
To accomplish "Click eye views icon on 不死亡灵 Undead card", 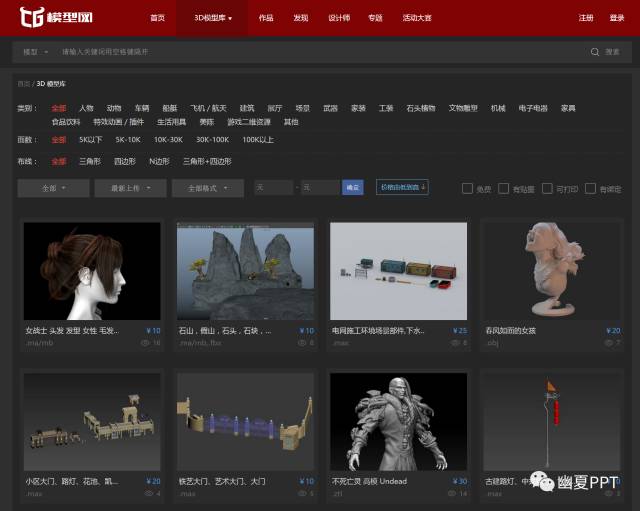I will 450,494.
